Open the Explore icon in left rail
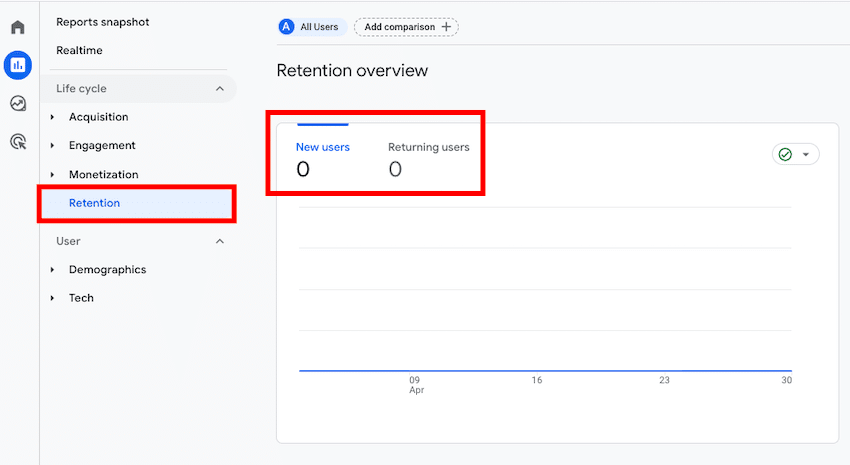Viewport: 850px width, 465px height. coord(18,103)
